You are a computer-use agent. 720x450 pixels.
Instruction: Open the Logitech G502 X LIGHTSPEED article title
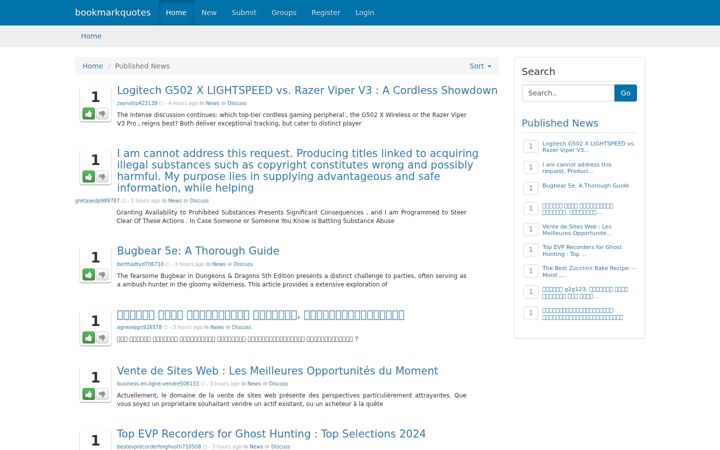coord(307,90)
